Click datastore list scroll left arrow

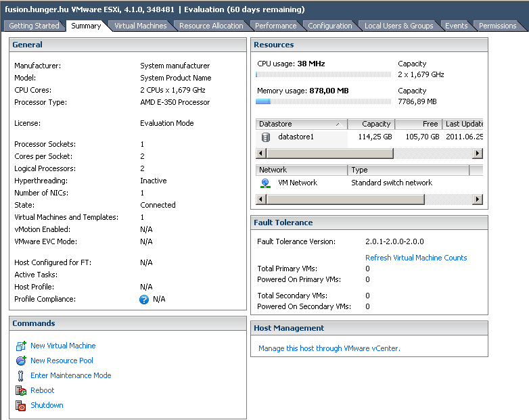click(260, 154)
